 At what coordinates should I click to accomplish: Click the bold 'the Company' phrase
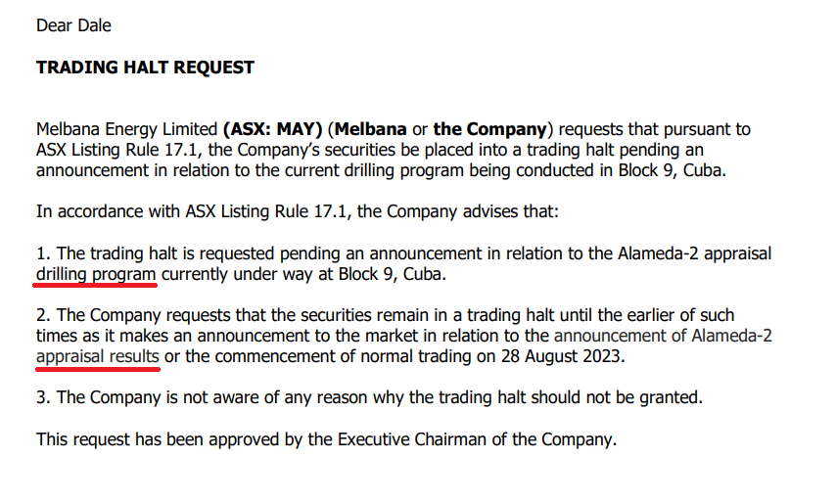click(490, 129)
